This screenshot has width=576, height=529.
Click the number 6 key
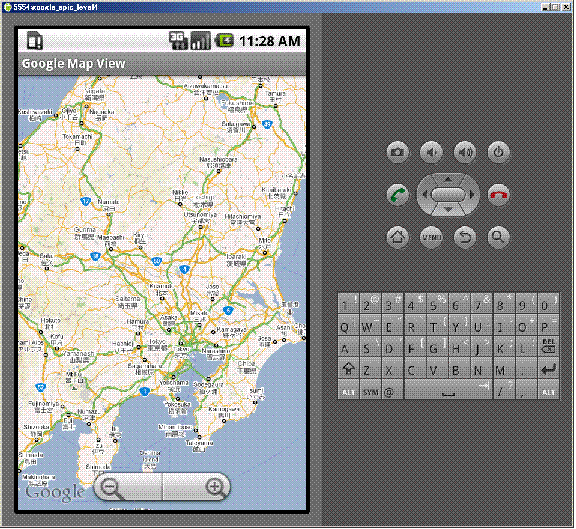459,303
